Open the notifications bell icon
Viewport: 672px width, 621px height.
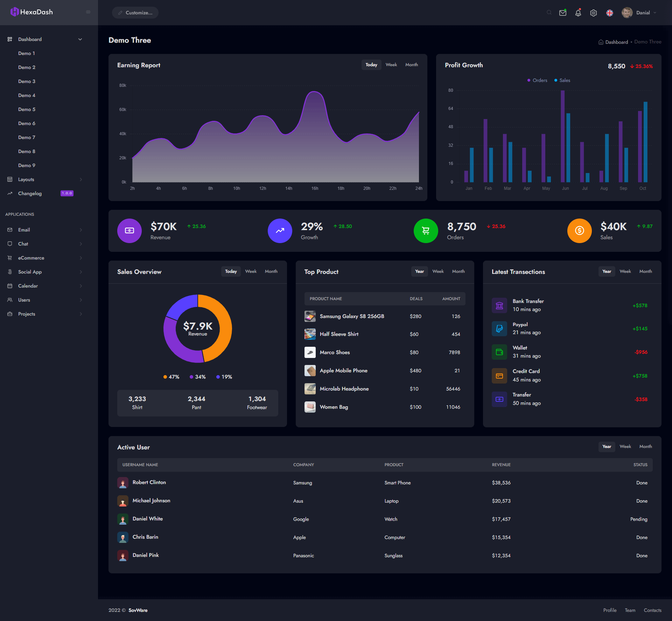[578, 13]
